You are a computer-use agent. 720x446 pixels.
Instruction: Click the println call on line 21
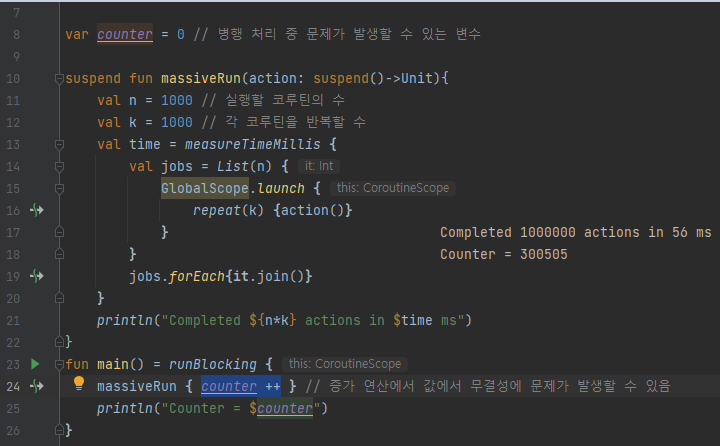(125, 320)
